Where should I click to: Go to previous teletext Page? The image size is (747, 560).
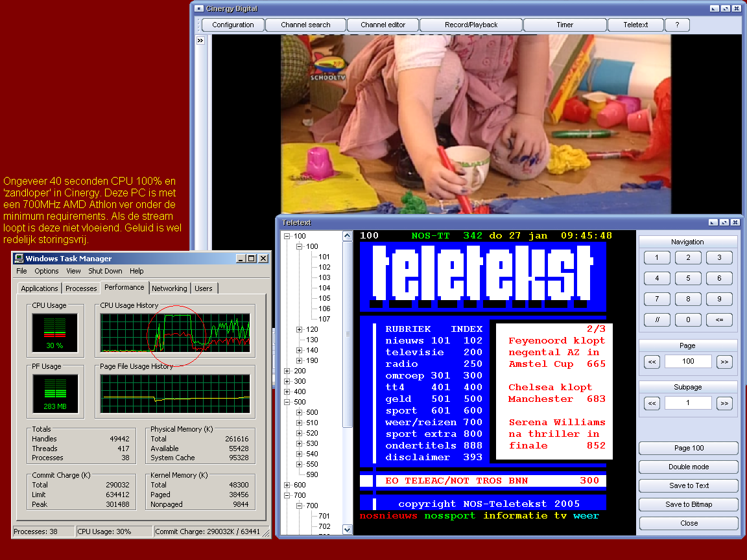click(x=652, y=362)
